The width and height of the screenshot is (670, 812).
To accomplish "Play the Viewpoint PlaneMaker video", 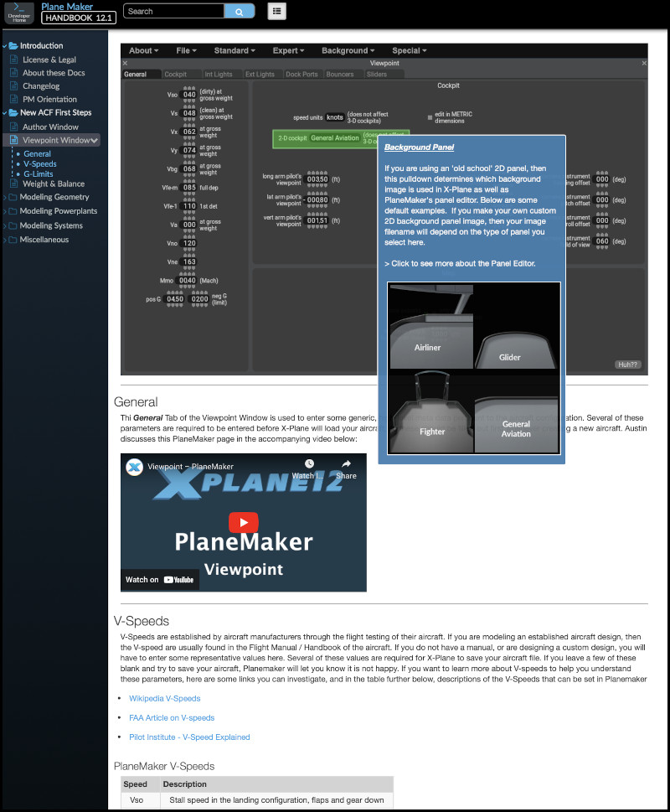I will click(x=244, y=522).
